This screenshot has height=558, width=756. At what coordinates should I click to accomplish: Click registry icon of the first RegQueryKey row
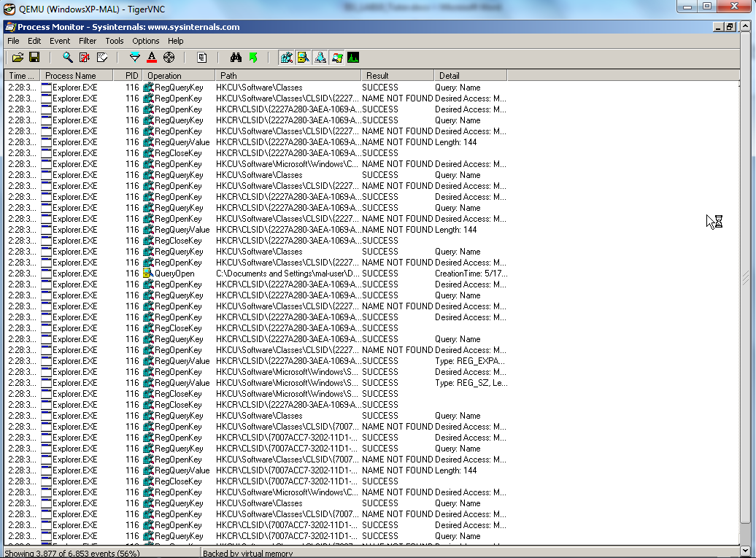tap(148, 88)
